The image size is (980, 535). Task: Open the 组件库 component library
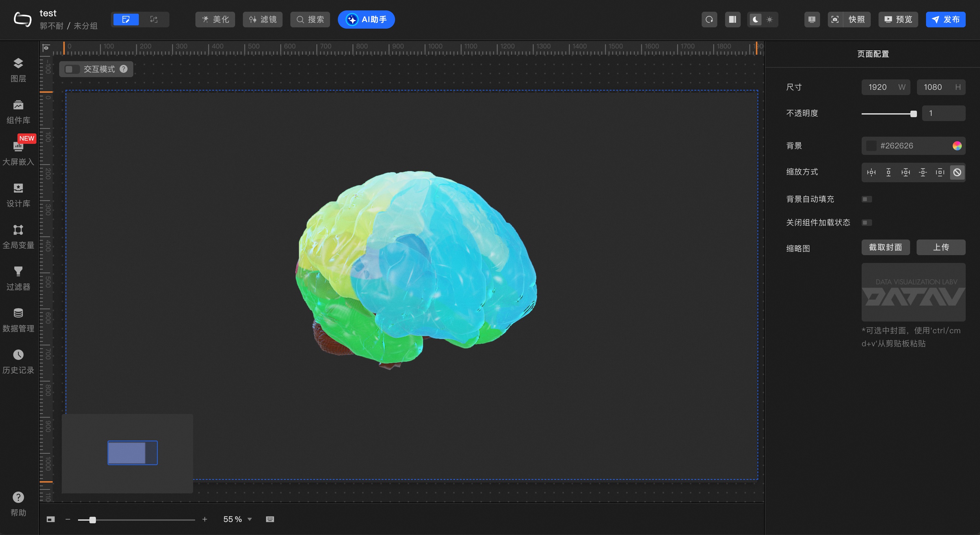click(18, 111)
